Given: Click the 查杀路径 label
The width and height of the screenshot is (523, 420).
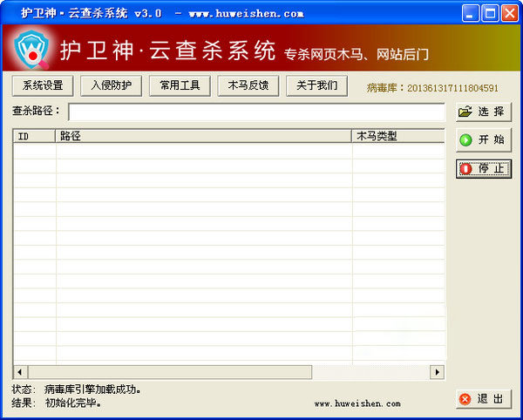Looking at the screenshot, I should click(36, 111).
